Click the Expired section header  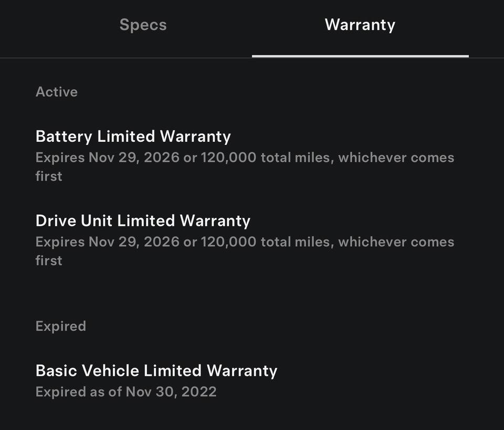pyautogui.click(x=60, y=326)
